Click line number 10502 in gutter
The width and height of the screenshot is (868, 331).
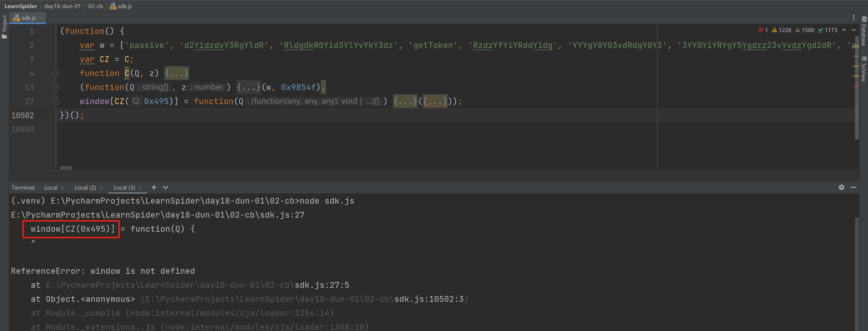pos(23,115)
